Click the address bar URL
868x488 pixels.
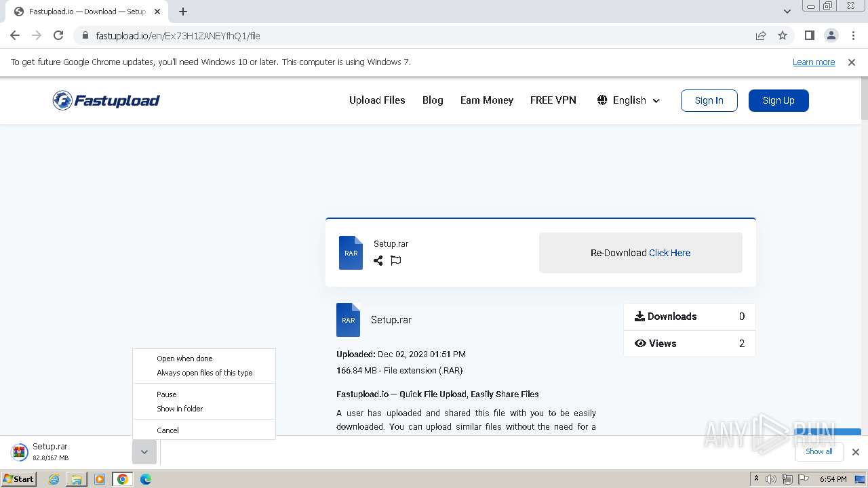pyautogui.click(x=178, y=35)
